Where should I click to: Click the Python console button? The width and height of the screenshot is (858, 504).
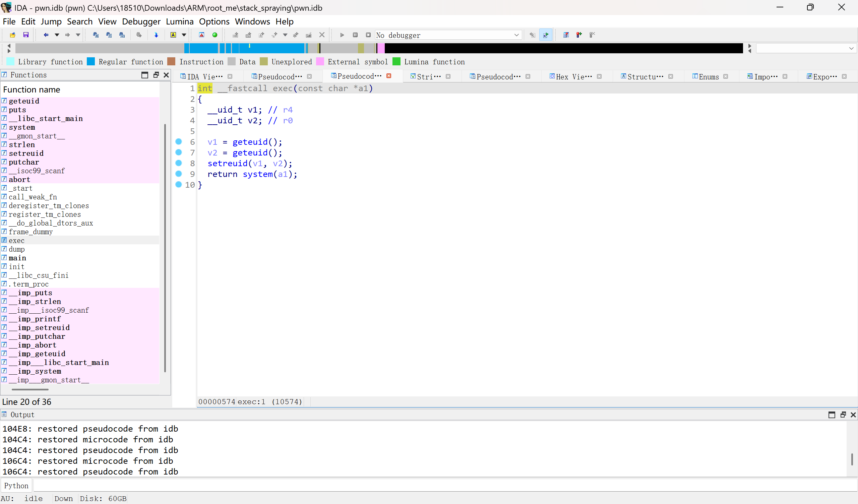16,486
